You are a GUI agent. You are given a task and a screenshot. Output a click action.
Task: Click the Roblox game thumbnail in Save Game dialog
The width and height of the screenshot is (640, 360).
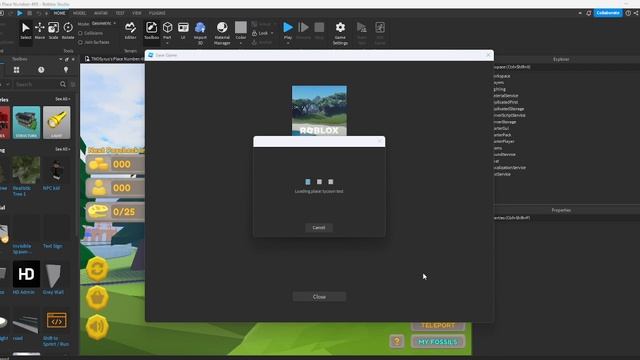[x=319, y=111]
